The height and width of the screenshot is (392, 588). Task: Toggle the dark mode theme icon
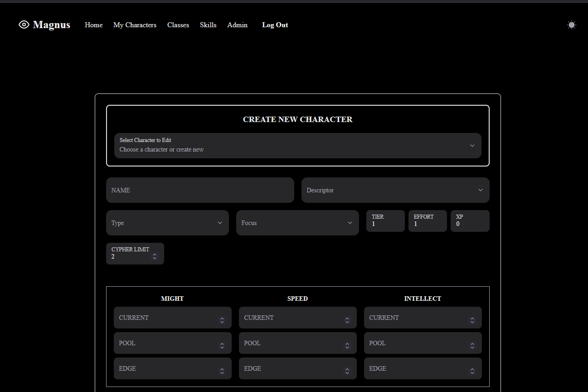pyautogui.click(x=571, y=25)
